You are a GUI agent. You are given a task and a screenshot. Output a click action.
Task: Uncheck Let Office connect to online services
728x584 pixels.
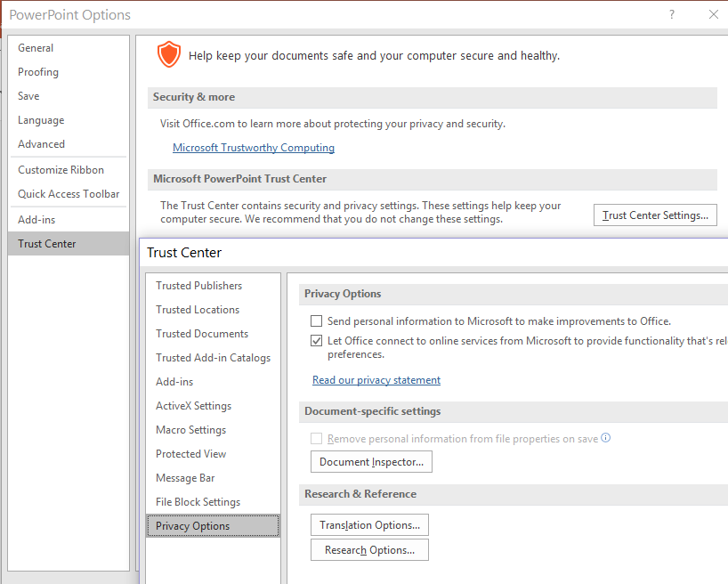coord(316,341)
